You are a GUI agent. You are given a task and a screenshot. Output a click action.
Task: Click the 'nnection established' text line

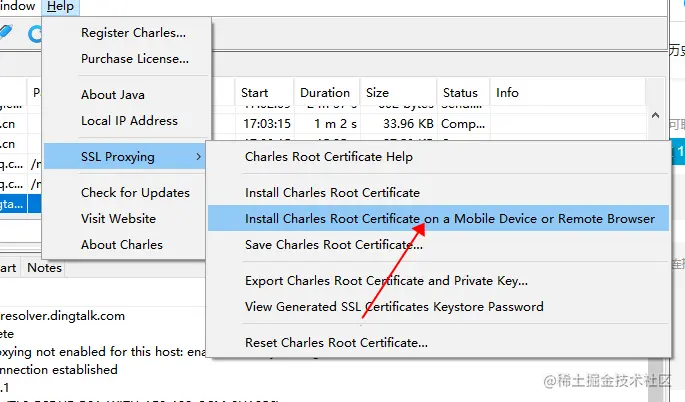point(59,370)
